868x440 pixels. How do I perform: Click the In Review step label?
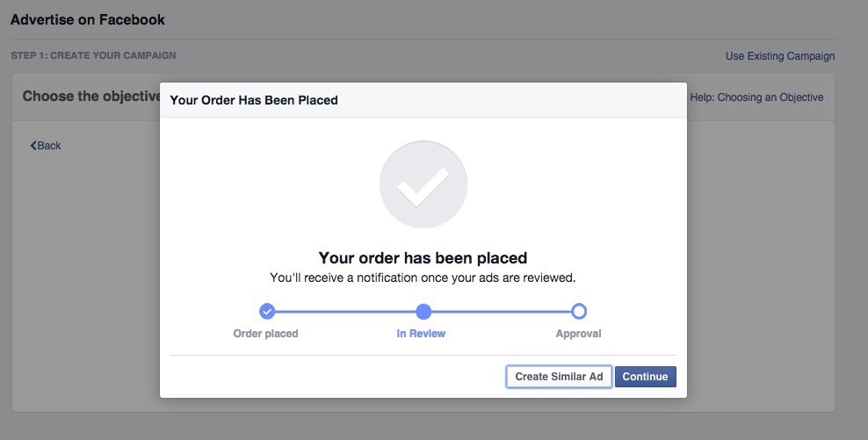[x=421, y=334]
